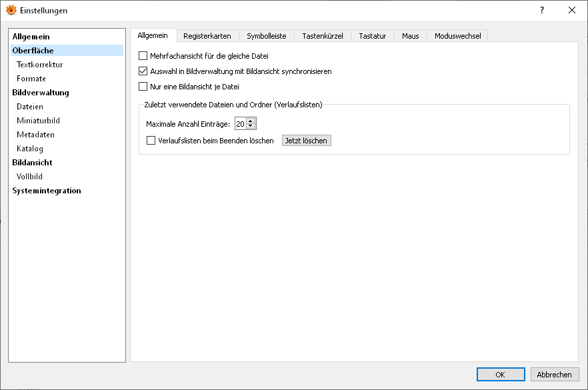The image size is (588, 390).
Task: Open Vollbild settings category
Action: (x=67, y=176)
